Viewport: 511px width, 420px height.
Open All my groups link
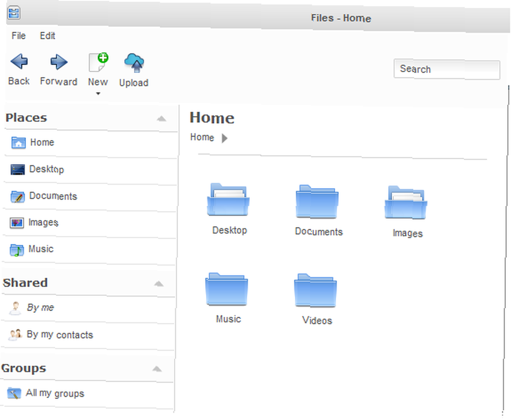[x=55, y=393]
